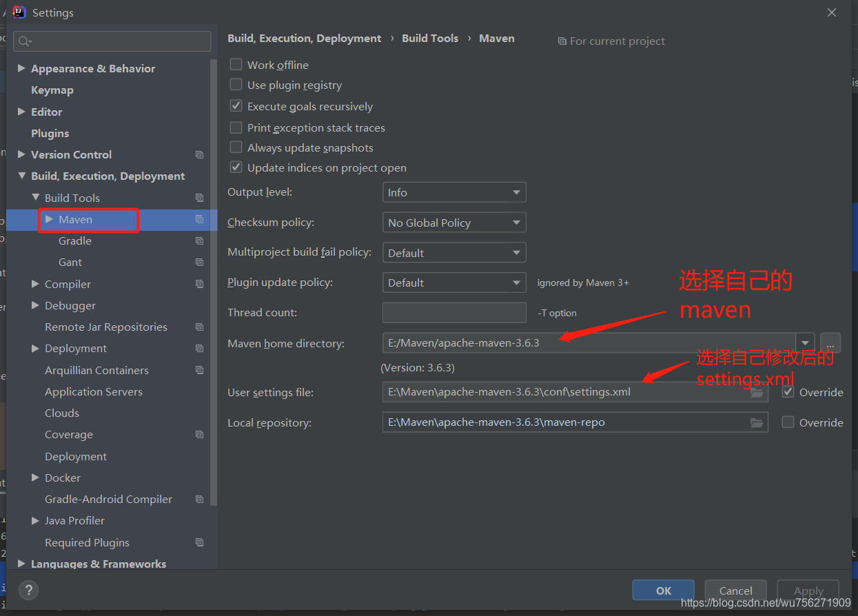This screenshot has height=616, width=858.
Task: Select Plugins in settings tree
Action: tap(50, 133)
